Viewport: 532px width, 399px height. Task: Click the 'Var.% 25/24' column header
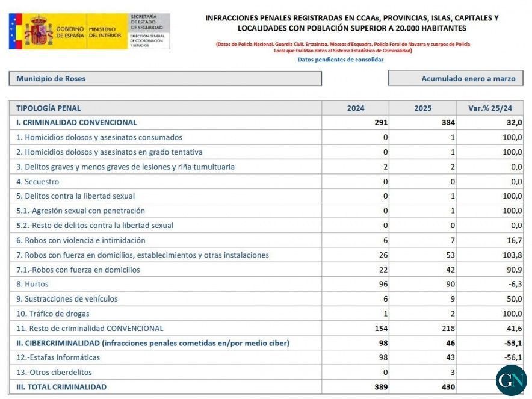click(490, 108)
